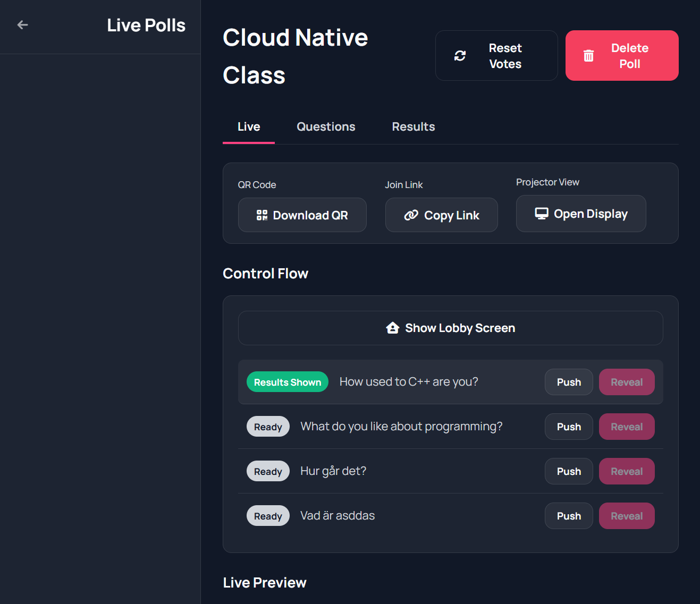Click the trash icon on Delete Poll
The height and width of the screenshot is (604, 700).
(588, 55)
